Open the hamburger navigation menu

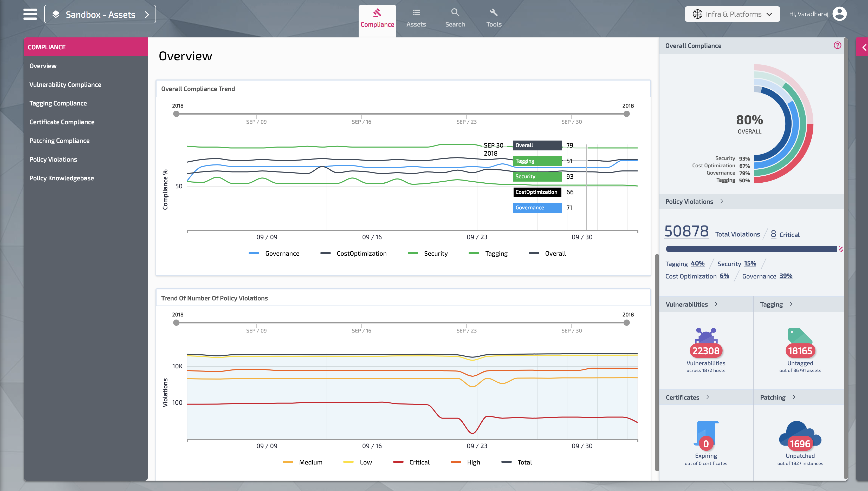coord(30,14)
